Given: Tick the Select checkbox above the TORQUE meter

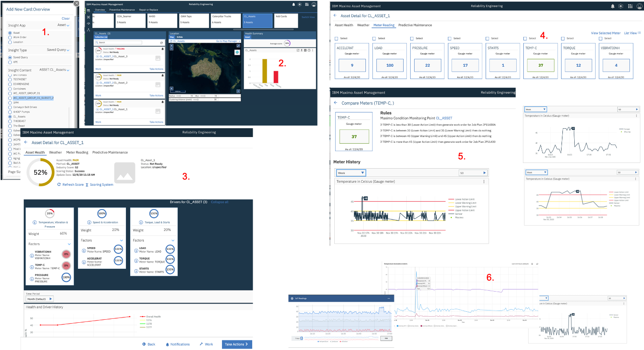Looking at the screenshot, I should (x=563, y=39).
